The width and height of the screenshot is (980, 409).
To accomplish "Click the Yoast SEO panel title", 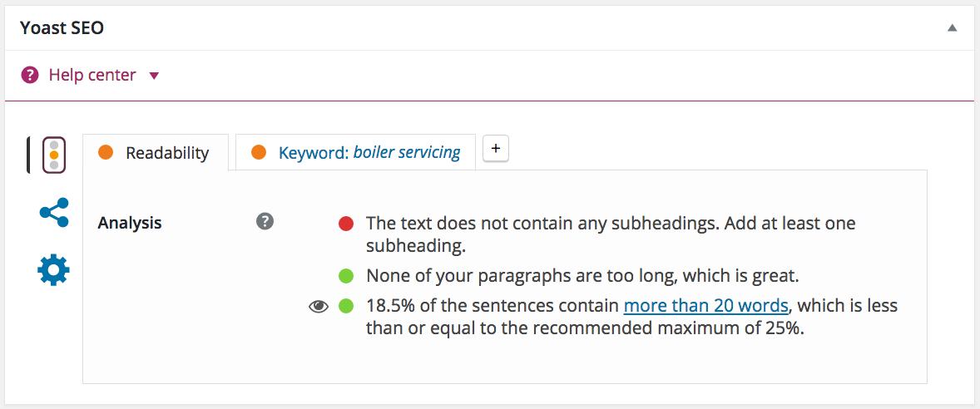I will tap(62, 27).
